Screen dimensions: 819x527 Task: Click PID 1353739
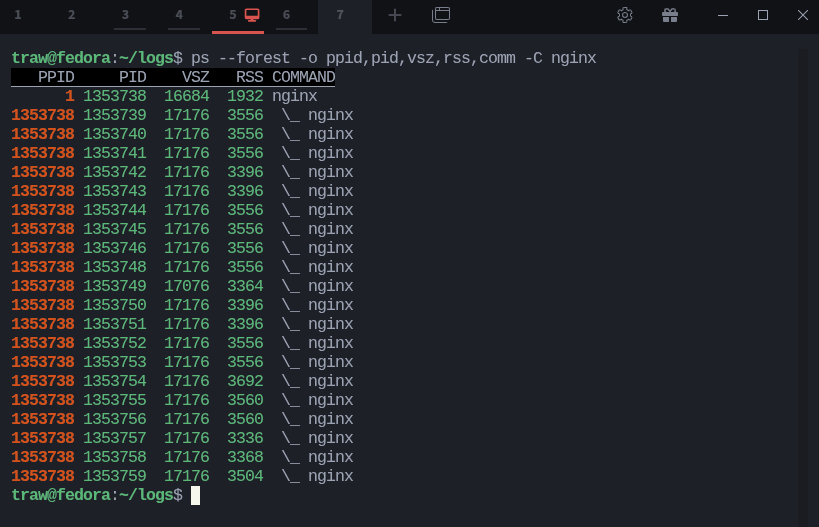tap(115, 115)
